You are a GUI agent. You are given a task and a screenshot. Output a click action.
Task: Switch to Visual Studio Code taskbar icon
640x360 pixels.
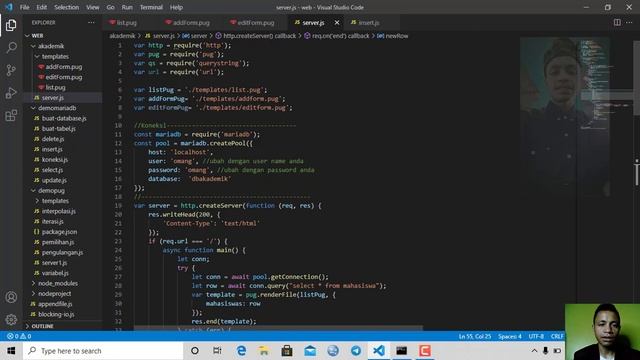[x=378, y=351]
